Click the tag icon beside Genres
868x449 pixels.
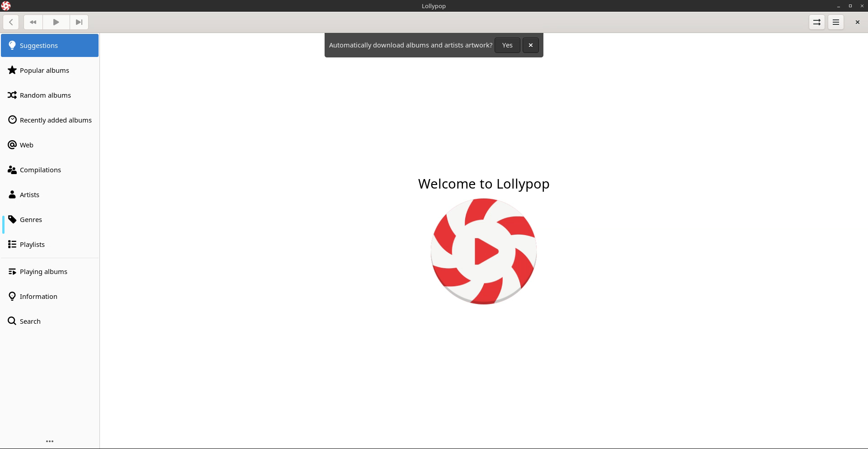tap(12, 219)
